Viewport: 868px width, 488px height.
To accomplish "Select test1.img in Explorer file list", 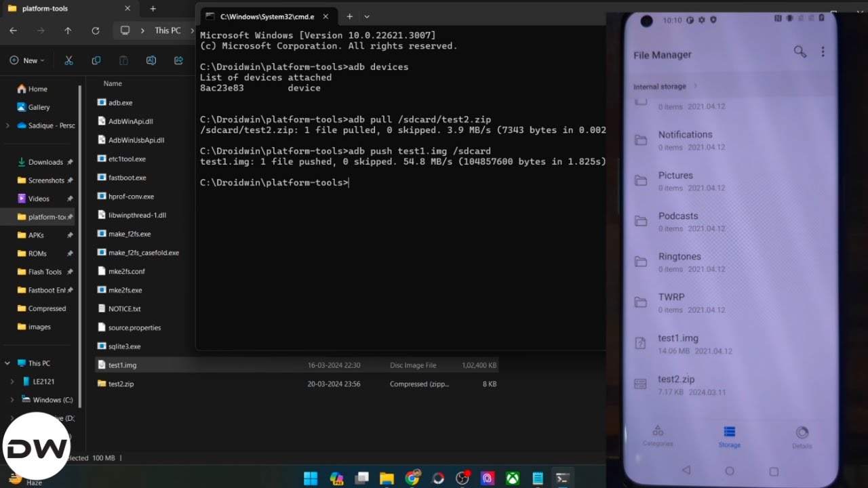I will coord(297,365).
